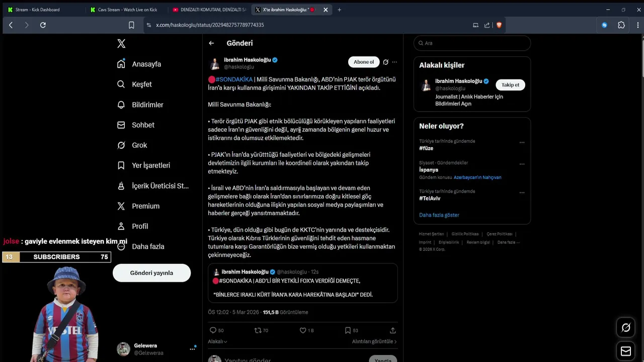Click the repost icon with 70
Screen dimensions: 644x362
261,330
